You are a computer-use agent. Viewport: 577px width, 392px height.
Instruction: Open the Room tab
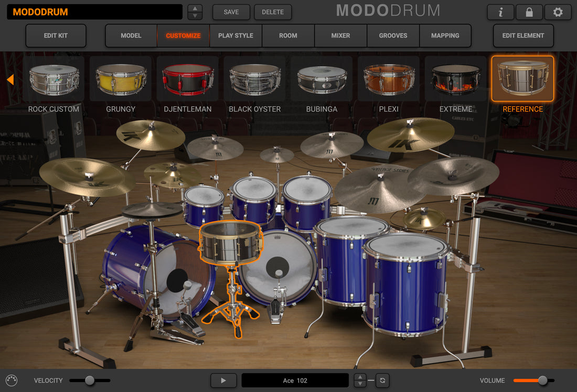point(288,36)
